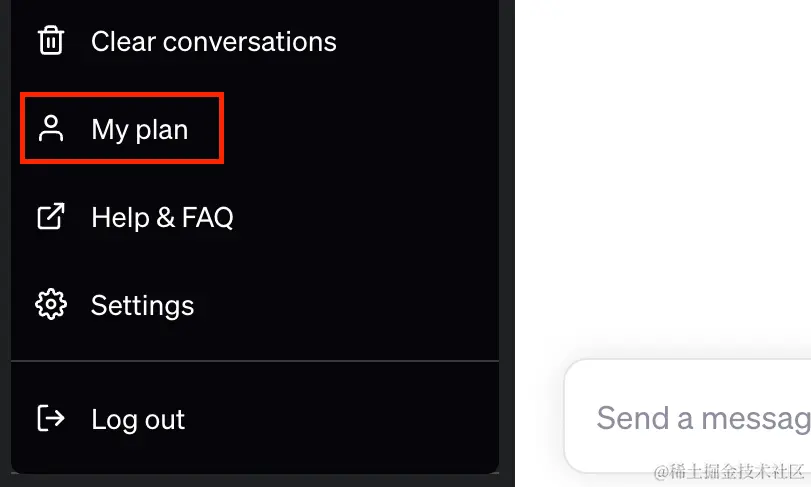Open the Settings menu entry
This screenshot has height=487, width=811.
[255, 305]
